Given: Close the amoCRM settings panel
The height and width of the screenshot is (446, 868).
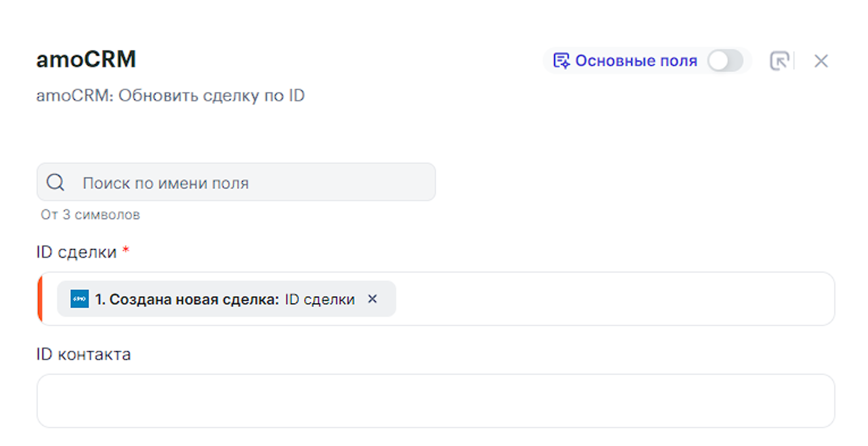Looking at the screenshot, I should [820, 61].
